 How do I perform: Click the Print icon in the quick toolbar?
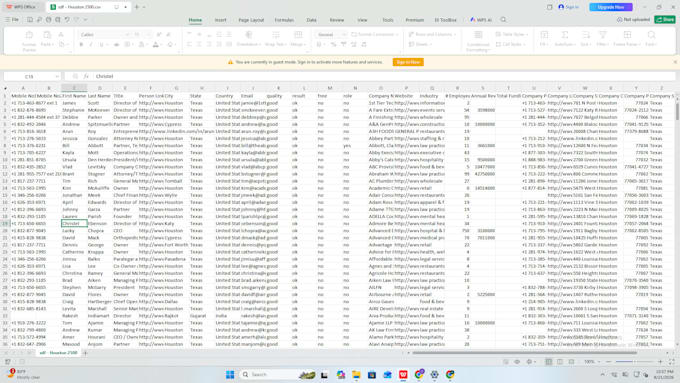click(48, 20)
